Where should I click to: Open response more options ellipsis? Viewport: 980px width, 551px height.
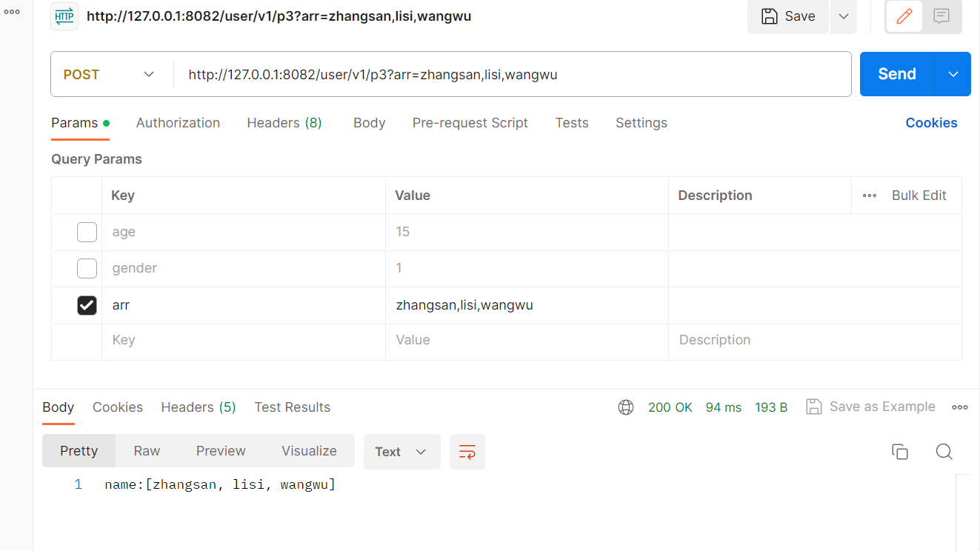[x=960, y=407]
